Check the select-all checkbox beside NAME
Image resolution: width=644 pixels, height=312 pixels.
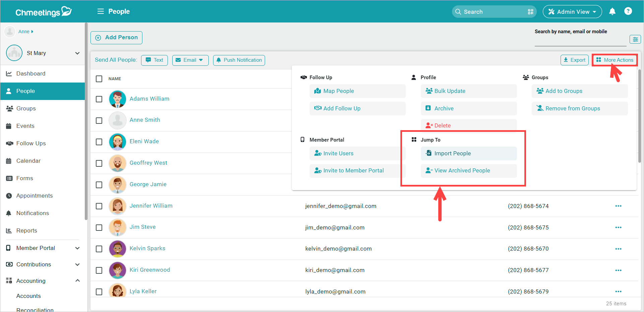99,79
